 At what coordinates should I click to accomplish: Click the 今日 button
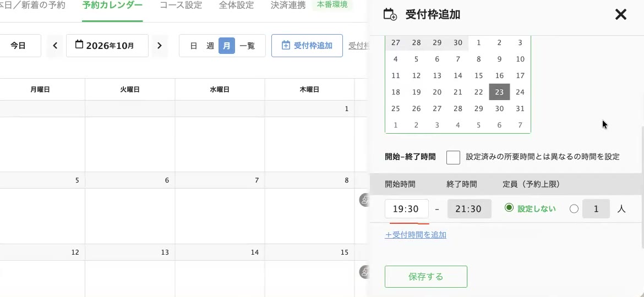point(18,46)
